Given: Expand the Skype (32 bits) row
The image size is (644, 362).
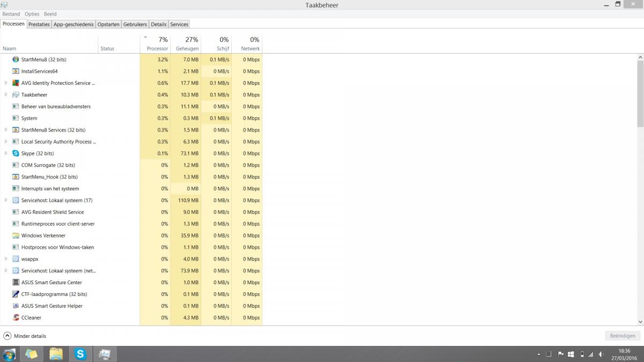Looking at the screenshot, I should click(6, 153).
